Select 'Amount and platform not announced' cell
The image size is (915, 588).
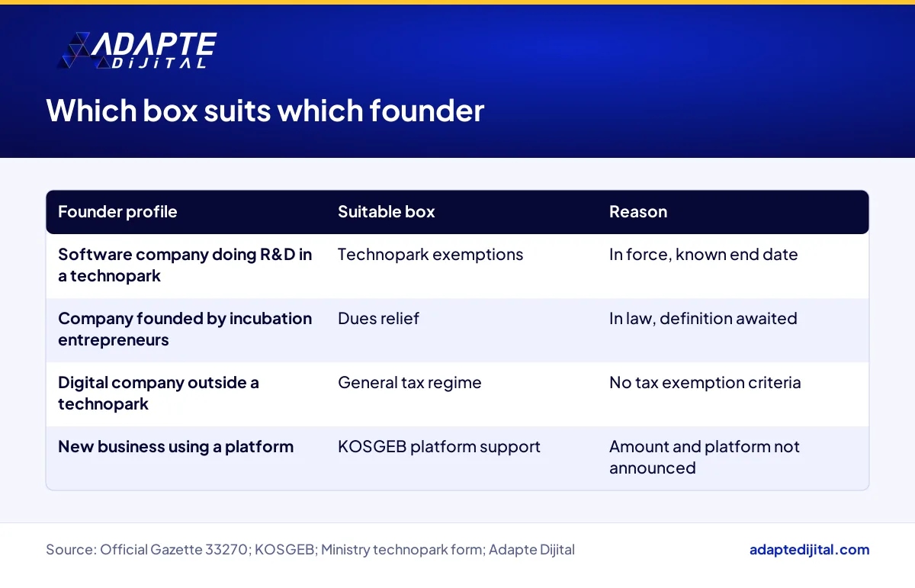[x=705, y=458]
